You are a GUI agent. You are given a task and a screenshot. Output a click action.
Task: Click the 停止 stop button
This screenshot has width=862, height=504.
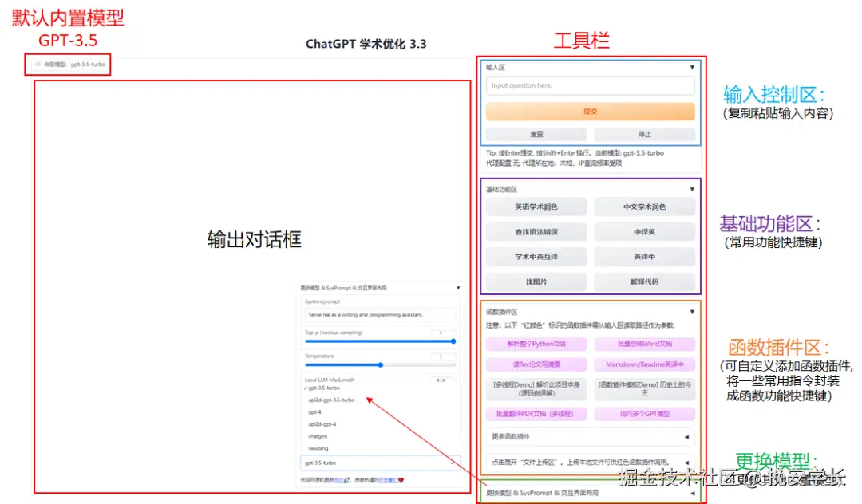click(x=644, y=134)
